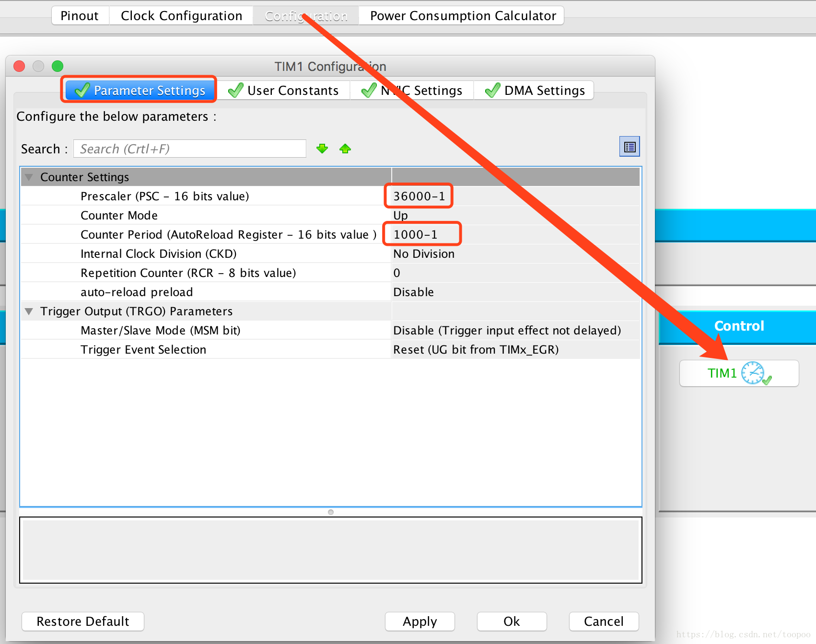Open the NVIC Settings tab
The image size is (816, 644).
tap(412, 90)
